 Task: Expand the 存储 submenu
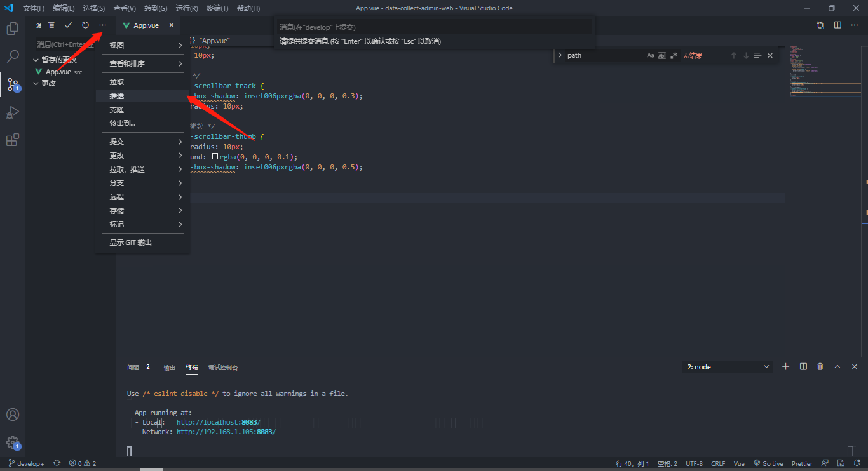pos(143,211)
